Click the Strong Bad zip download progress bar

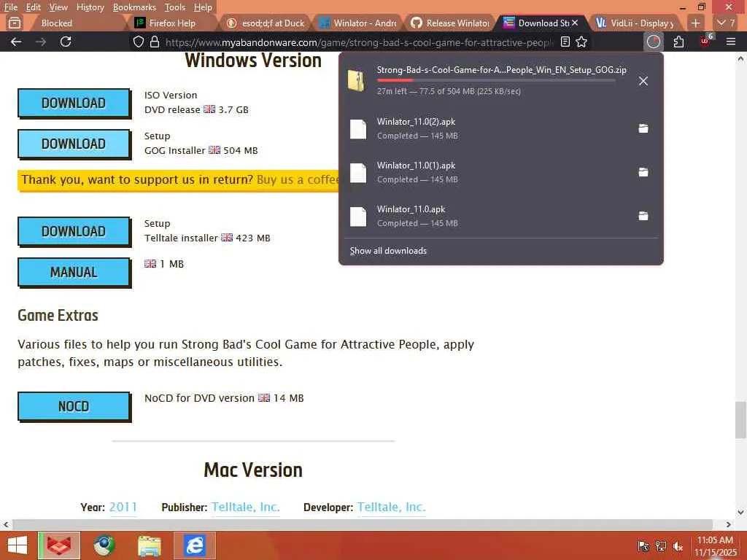click(x=496, y=80)
